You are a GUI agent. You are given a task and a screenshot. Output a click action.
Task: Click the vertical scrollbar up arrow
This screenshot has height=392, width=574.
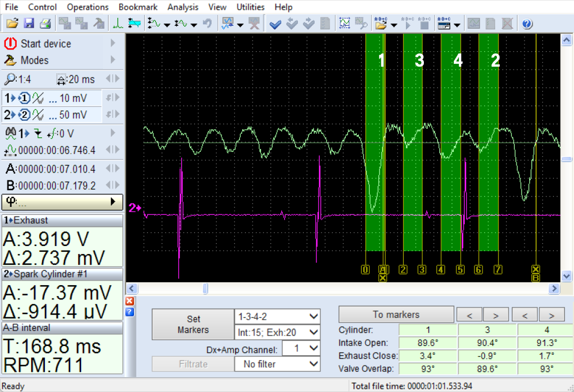pos(567,40)
